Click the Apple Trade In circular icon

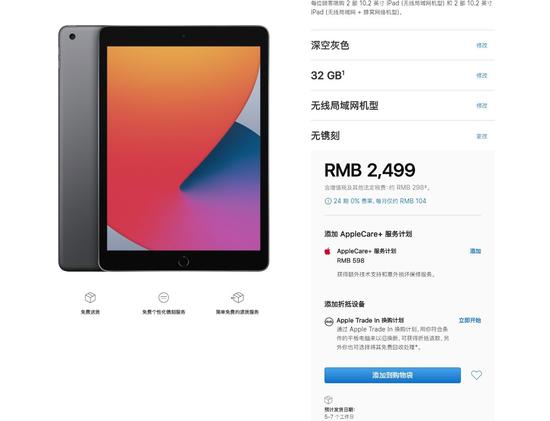point(329,322)
